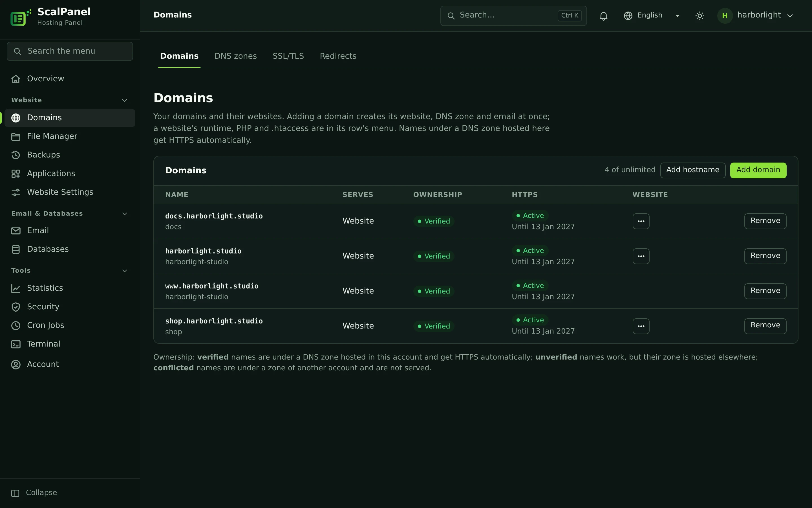The height and width of the screenshot is (508, 812).
Task: Click the globe icon beside English
Action: tap(628, 16)
